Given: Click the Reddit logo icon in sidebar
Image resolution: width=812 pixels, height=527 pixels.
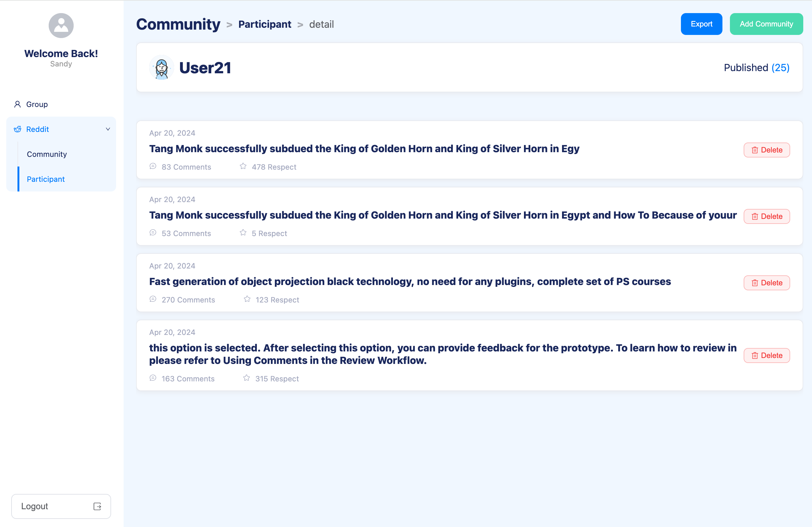Looking at the screenshot, I should click(17, 129).
